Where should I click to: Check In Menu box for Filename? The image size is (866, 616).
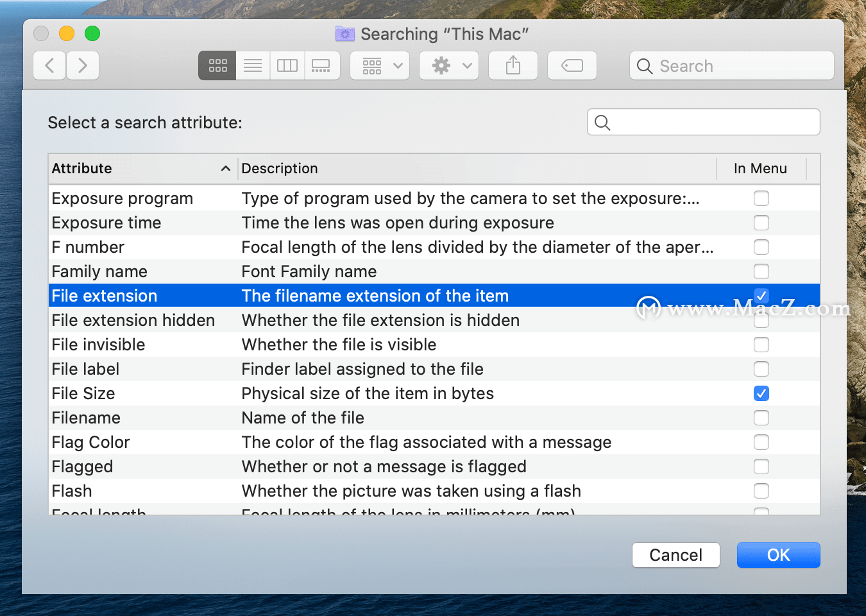(761, 418)
